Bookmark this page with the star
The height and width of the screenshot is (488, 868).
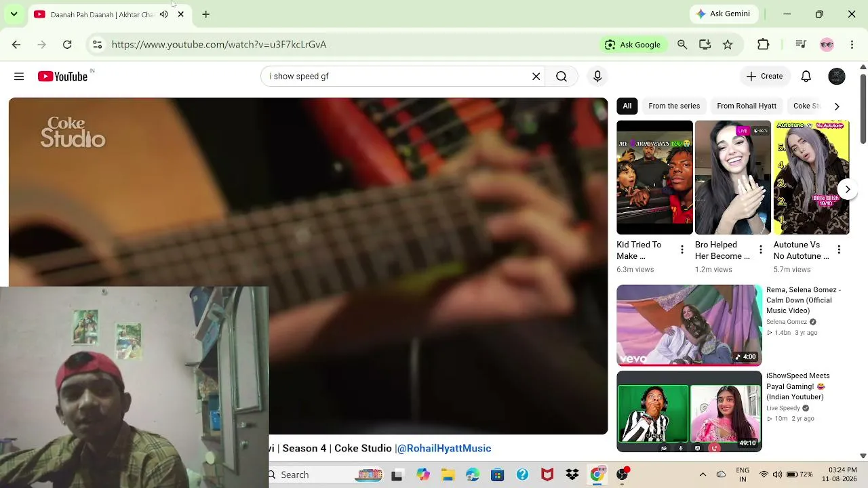point(728,45)
